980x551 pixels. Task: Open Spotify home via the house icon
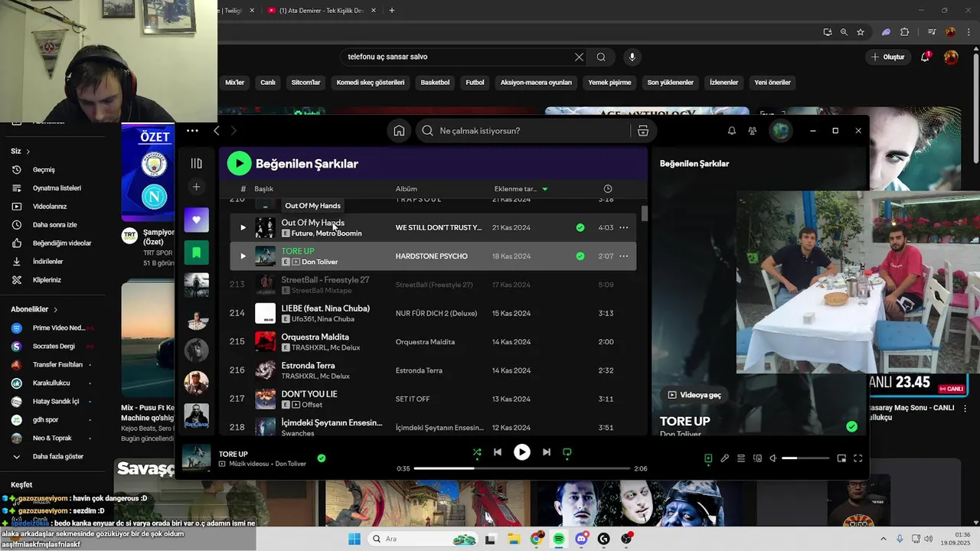[399, 131]
